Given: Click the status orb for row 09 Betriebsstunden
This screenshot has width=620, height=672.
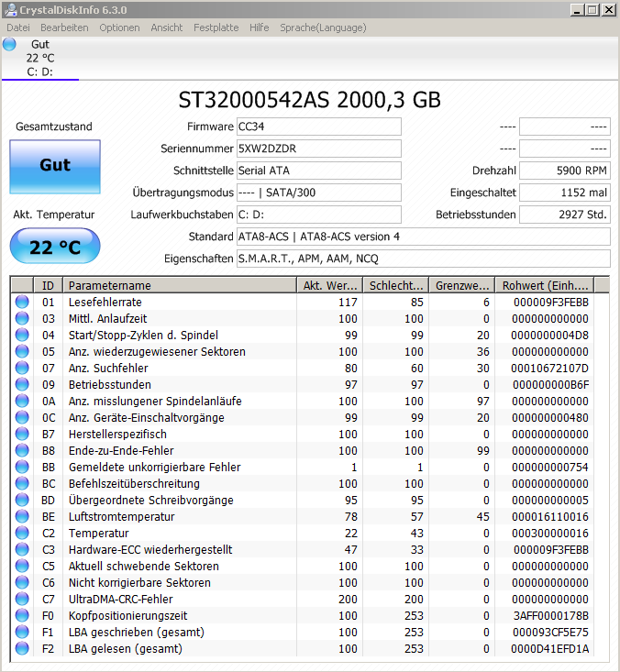Looking at the screenshot, I should pos(22,384).
